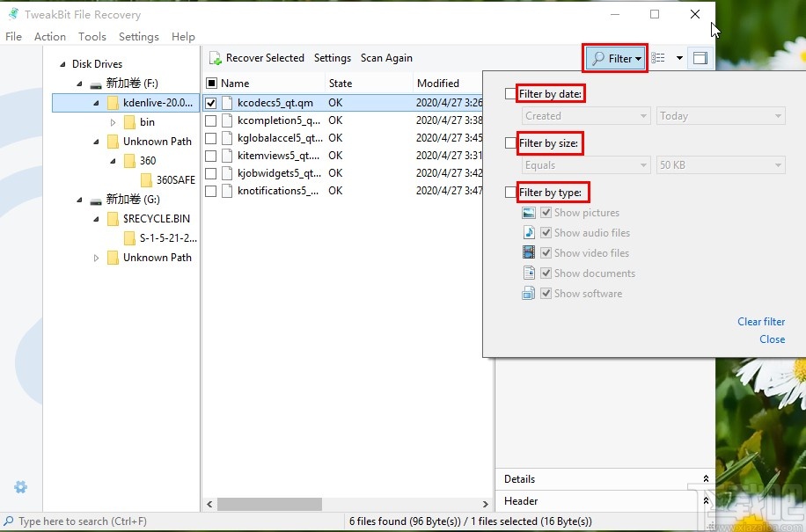Toggle the preview pane icon
806x532 pixels.
pyautogui.click(x=700, y=58)
